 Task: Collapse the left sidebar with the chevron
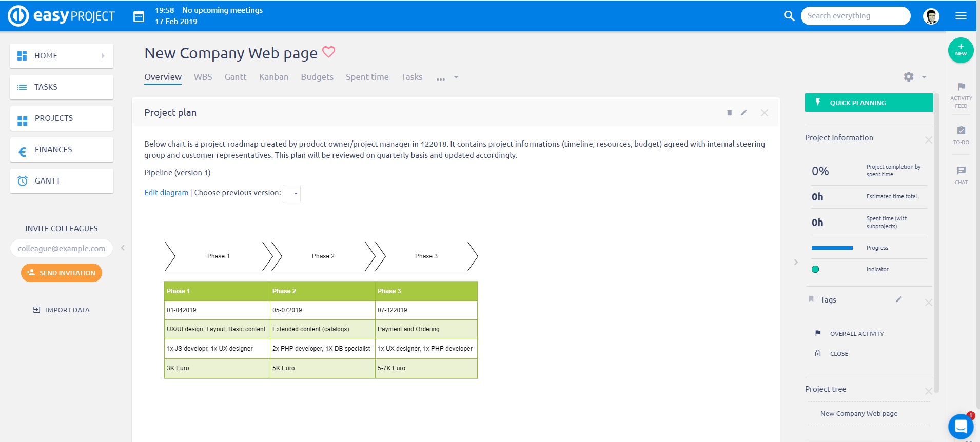pyautogui.click(x=123, y=248)
